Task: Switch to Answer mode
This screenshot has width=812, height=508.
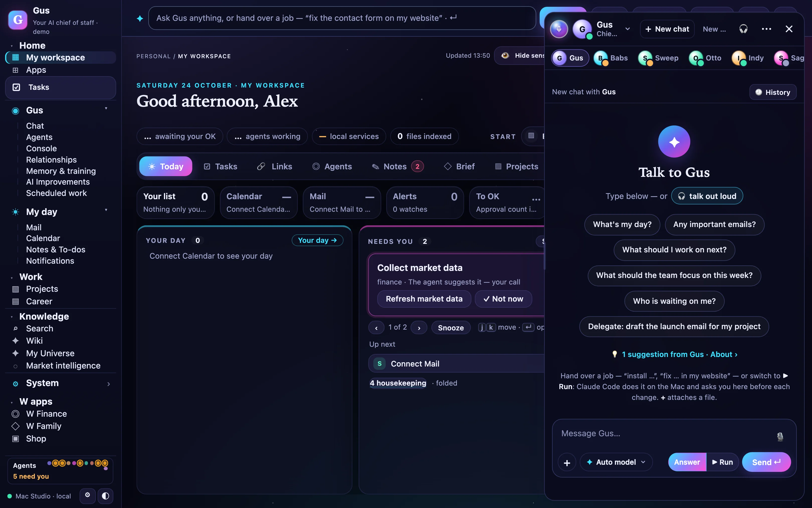Action: (x=687, y=462)
